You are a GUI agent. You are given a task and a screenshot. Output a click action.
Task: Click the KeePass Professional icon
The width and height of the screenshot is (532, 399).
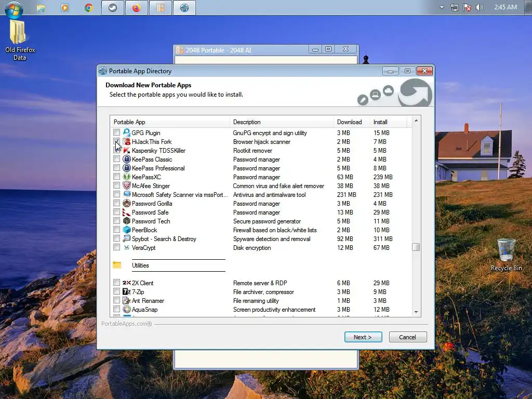tap(127, 168)
